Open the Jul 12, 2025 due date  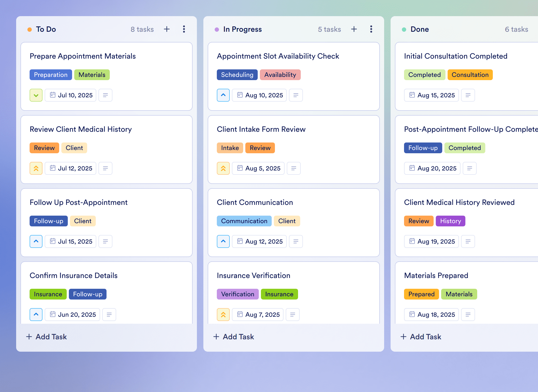coord(70,168)
